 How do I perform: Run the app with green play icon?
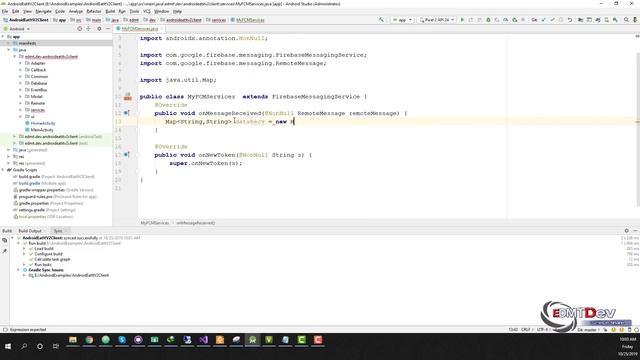pos(462,20)
